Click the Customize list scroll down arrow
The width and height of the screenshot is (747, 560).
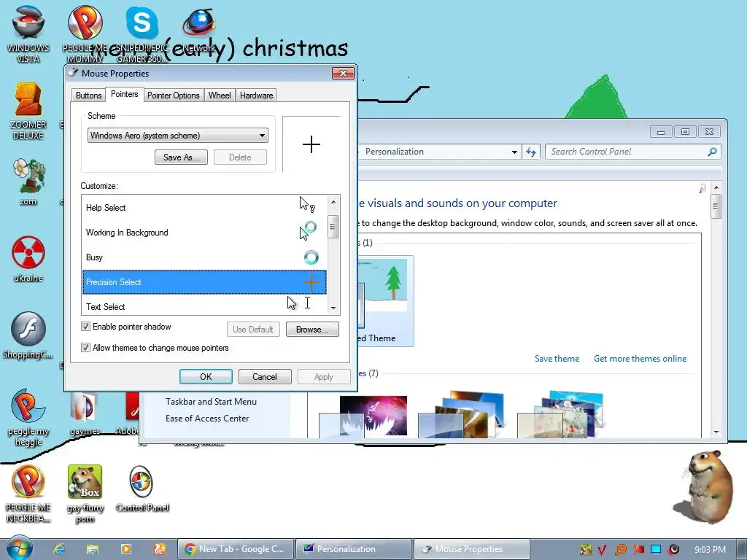(x=333, y=308)
